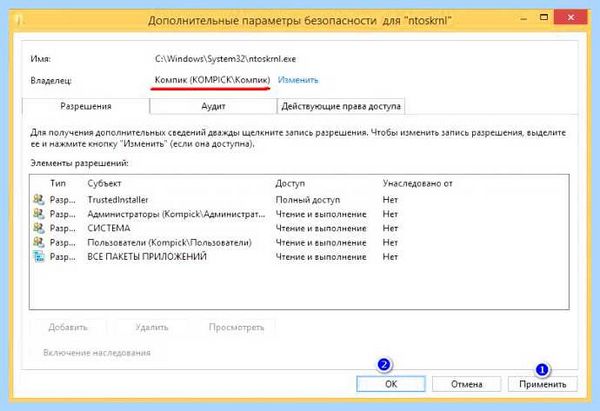Screen dimensions: 600x411
Task: Click the group icon next to Пользователи entry
Action: point(39,242)
